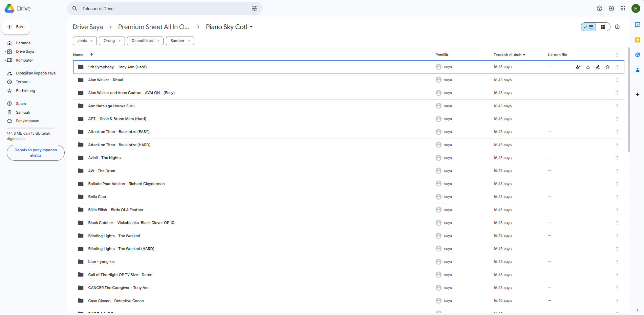Open the Google apps grid
The width and height of the screenshot is (644, 315).
623,8
